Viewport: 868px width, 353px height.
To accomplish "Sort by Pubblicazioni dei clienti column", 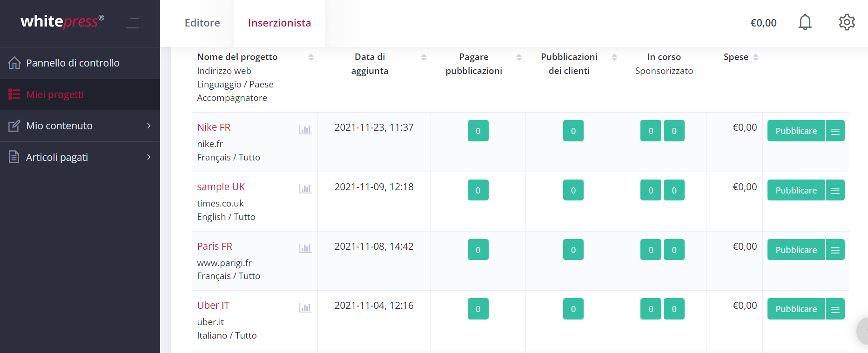I will (614, 57).
